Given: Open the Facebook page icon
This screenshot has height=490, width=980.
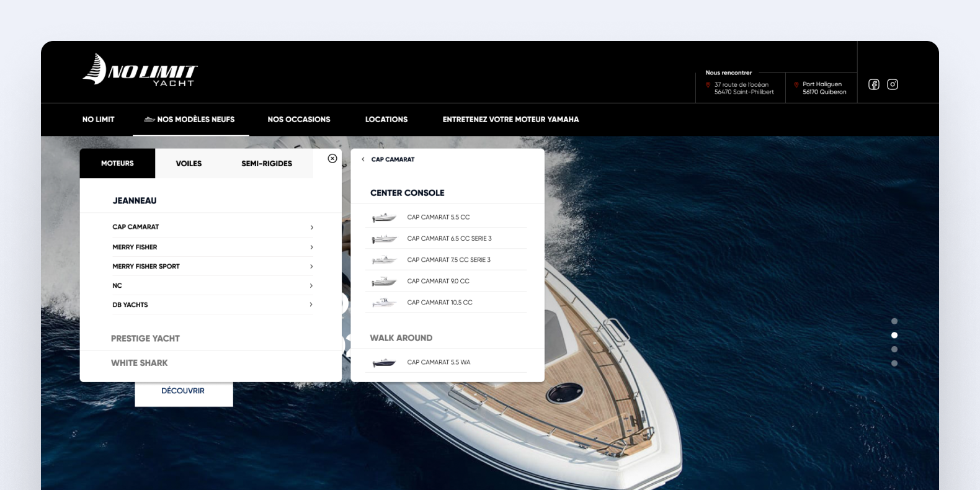Looking at the screenshot, I should (873, 84).
